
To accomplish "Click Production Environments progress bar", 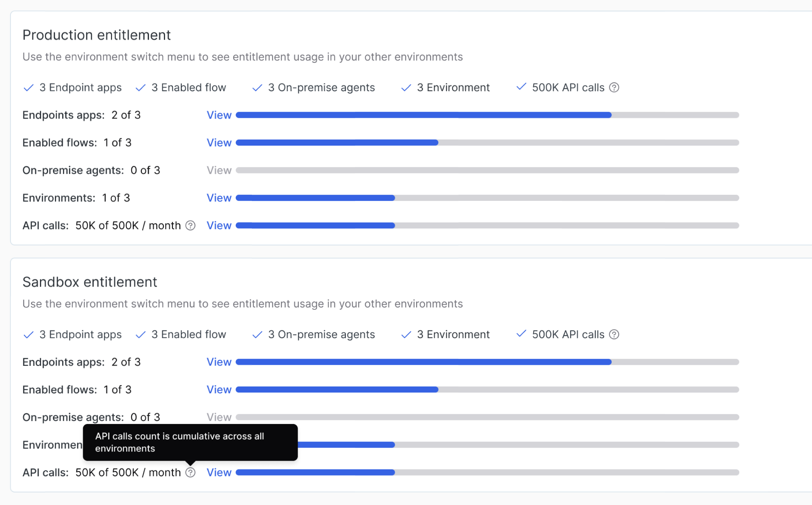I will [x=487, y=198].
